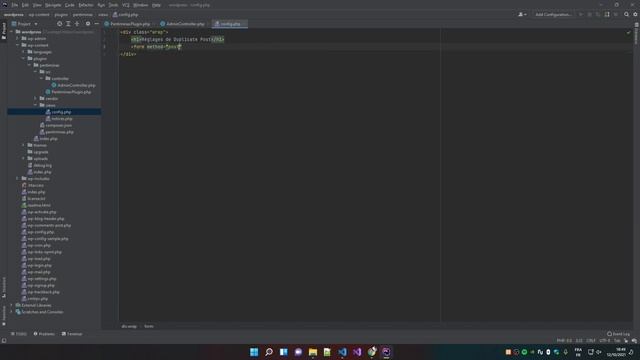Click div.wrap breadcrumb below editor
The height and width of the screenshot is (360, 640).
(129, 326)
